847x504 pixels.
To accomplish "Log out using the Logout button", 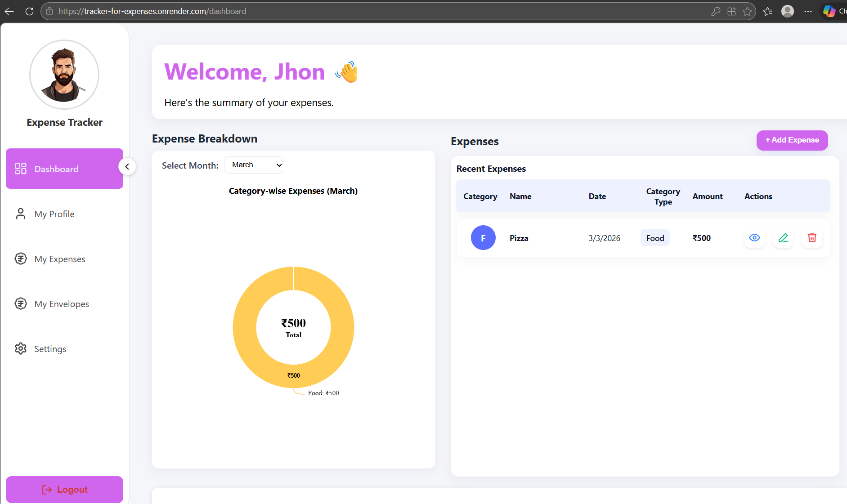I will coord(64,489).
